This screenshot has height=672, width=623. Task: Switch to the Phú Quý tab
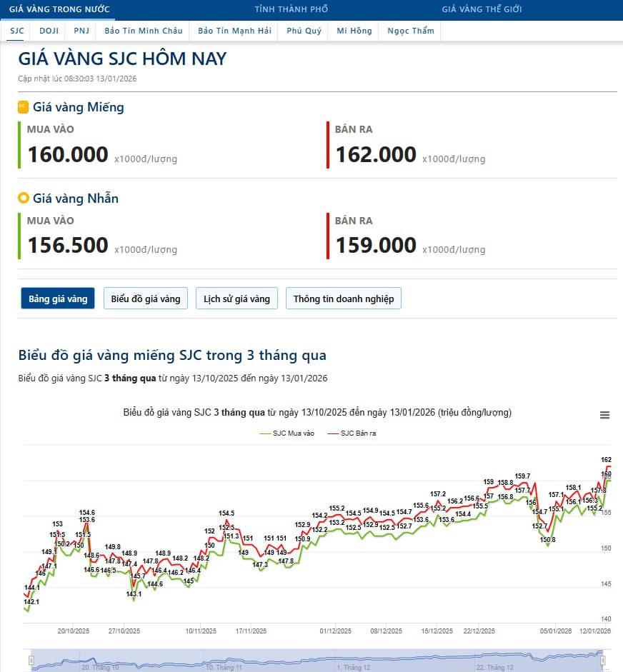pos(304,31)
